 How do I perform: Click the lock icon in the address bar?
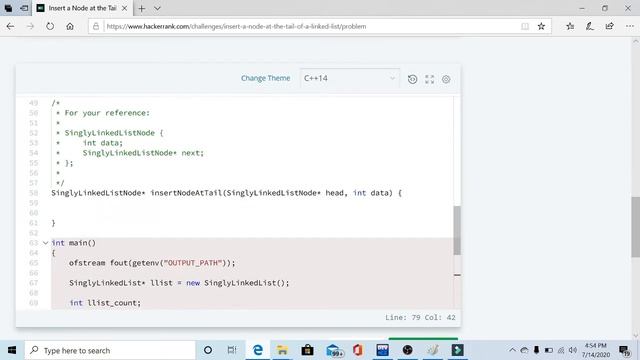click(x=96, y=26)
